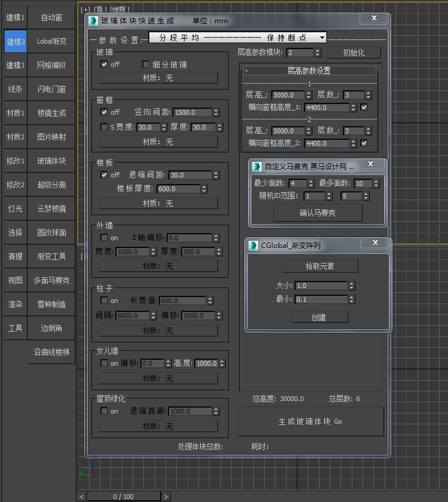
Task: Select the 渲染 category tab
Action: (x=16, y=304)
